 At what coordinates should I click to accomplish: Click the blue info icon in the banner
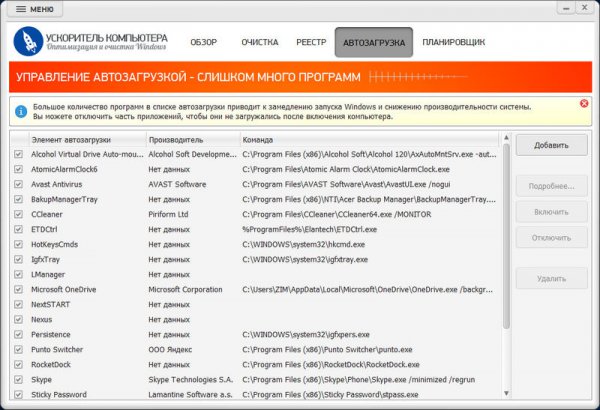[x=20, y=106]
